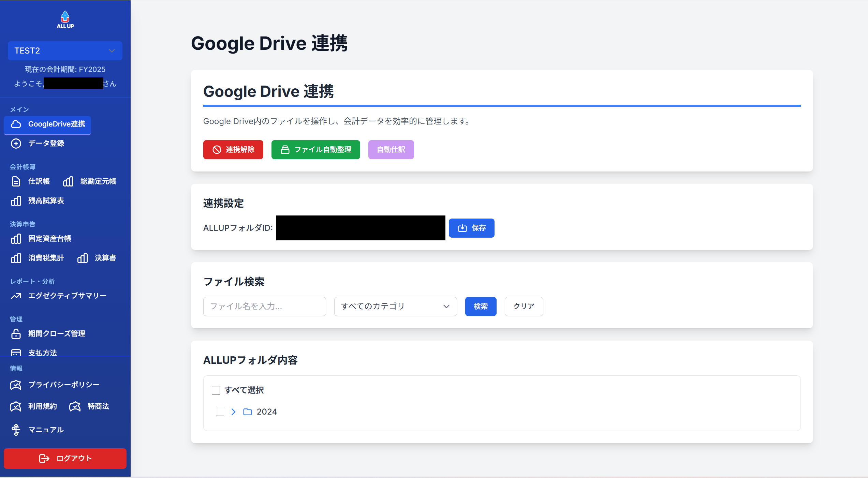Click the document icon beside 仕訳帳
This screenshot has width=868, height=478.
[16, 181]
